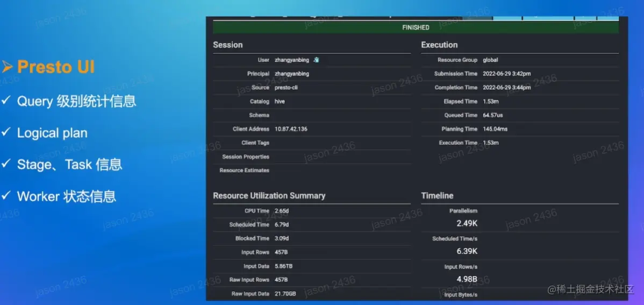644x305 pixels.
Task: Click the Resource Estimates row label
Action: click(245, 170)
